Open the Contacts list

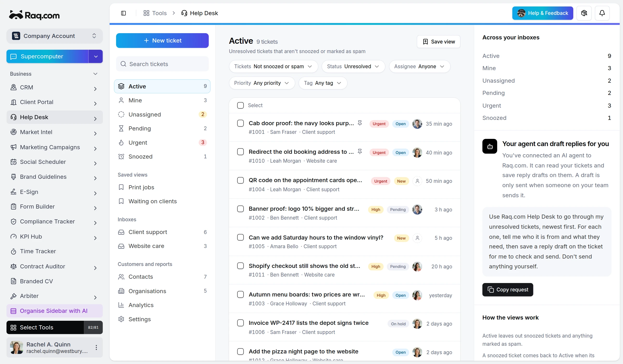[x=162, y=277]
